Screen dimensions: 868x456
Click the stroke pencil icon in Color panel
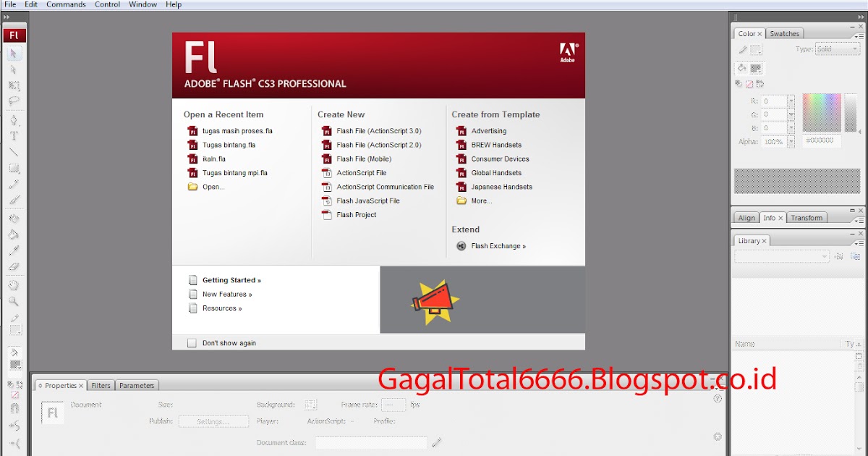[743, 50]
